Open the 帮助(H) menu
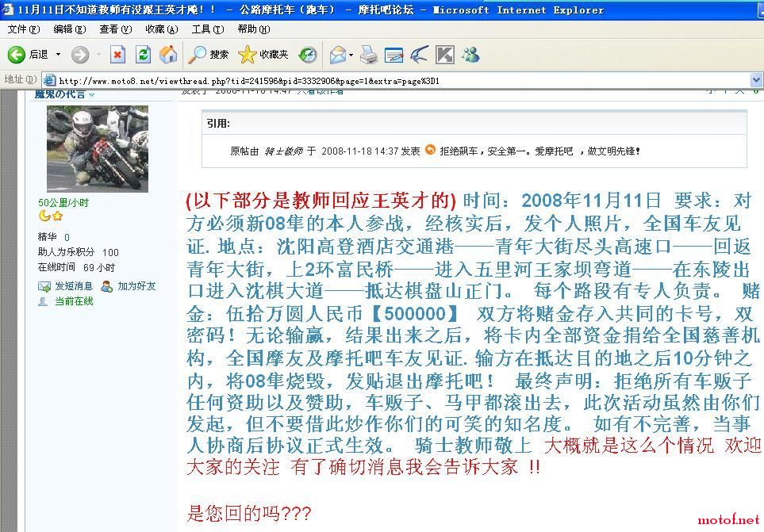Screen dimensions: 764x532 [x=253, y=29]
